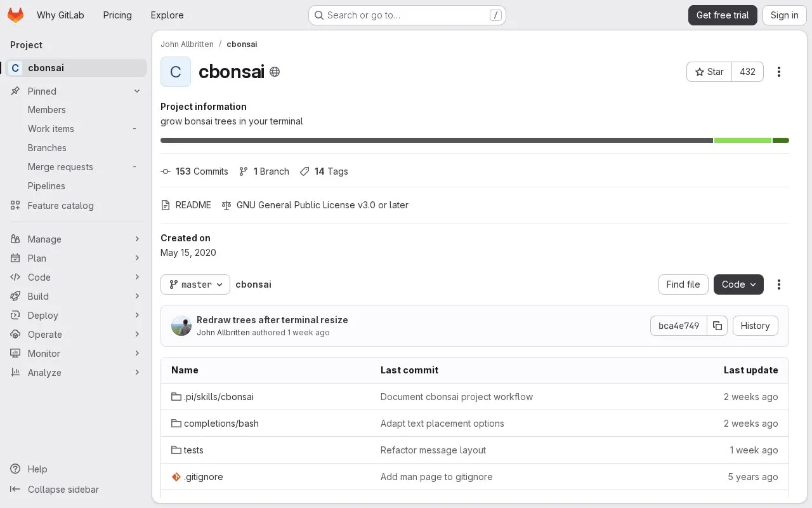Open the .pi/skills/cbonsai folder
Viewport: 812px width, 508px height.
coord(219,397)
